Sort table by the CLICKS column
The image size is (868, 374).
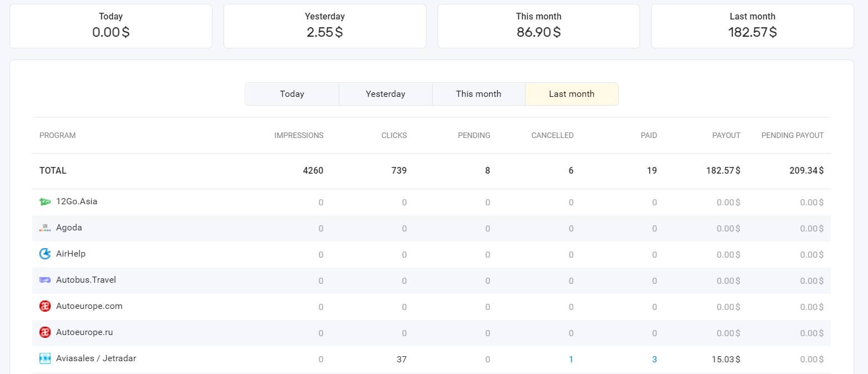[394, 135]
